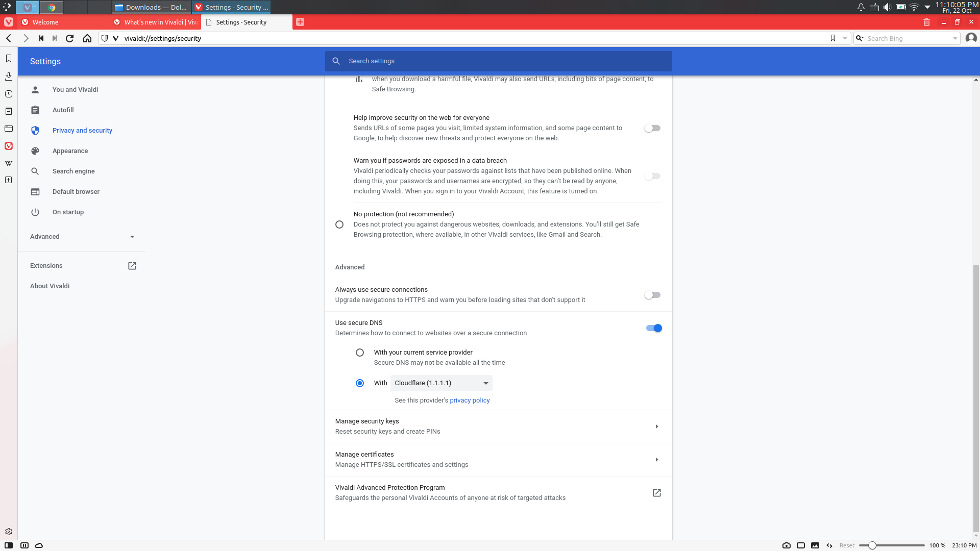The width and height of the screenshot is (980, 551).
Task: Open the History panel in the sidebar
Action: click(x=9, y=94)
